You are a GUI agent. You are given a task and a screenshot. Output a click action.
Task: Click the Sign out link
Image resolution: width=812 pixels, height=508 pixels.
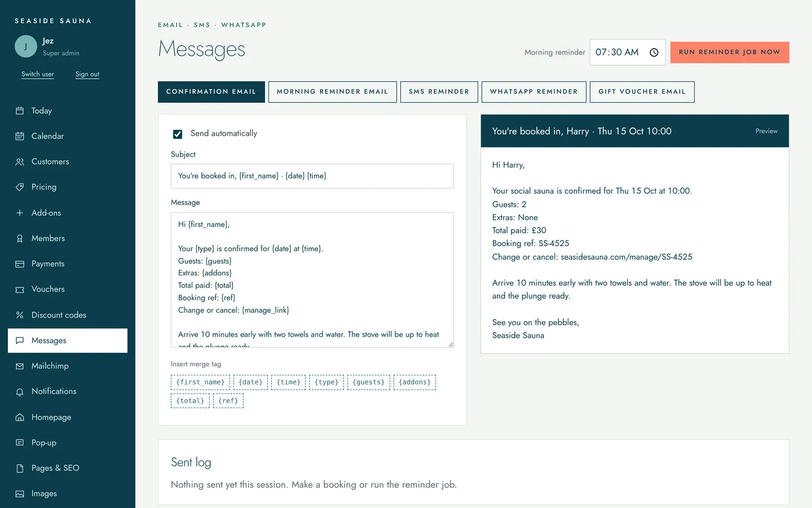point(87,74)
